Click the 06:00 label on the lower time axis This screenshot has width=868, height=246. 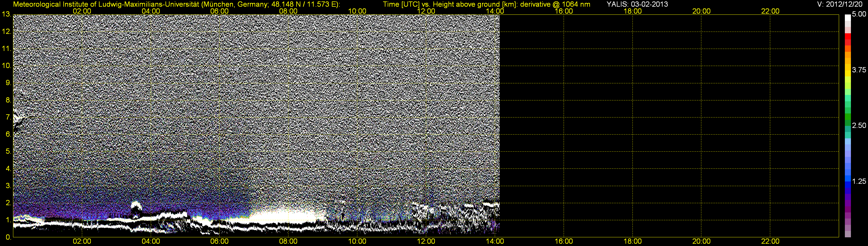(219, 241)
